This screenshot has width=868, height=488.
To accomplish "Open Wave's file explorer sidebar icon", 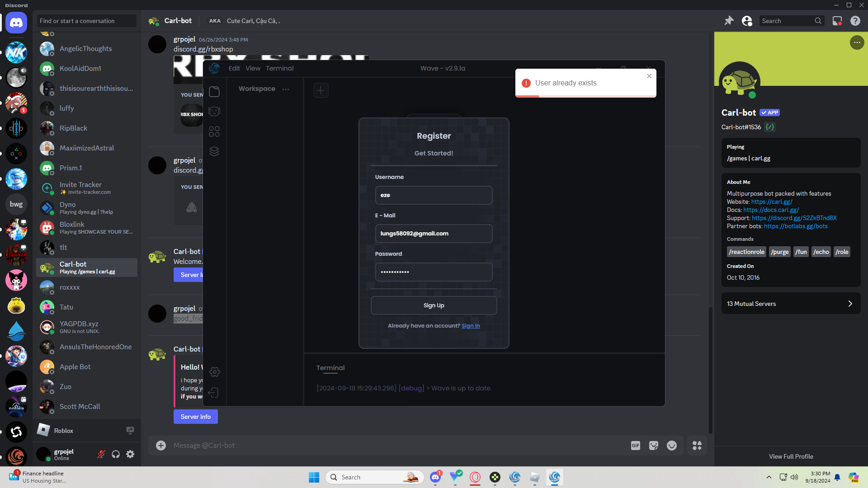I will pyautogui.click(x=214, y=92).
